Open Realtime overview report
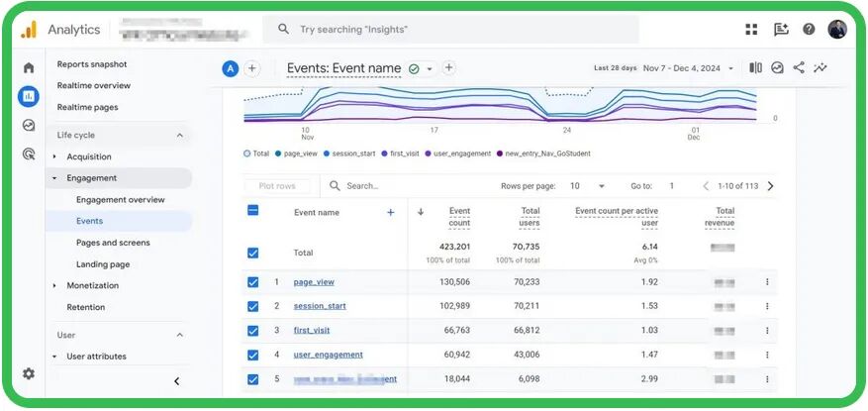Screen dimensions: 868x411 [94, 86]
